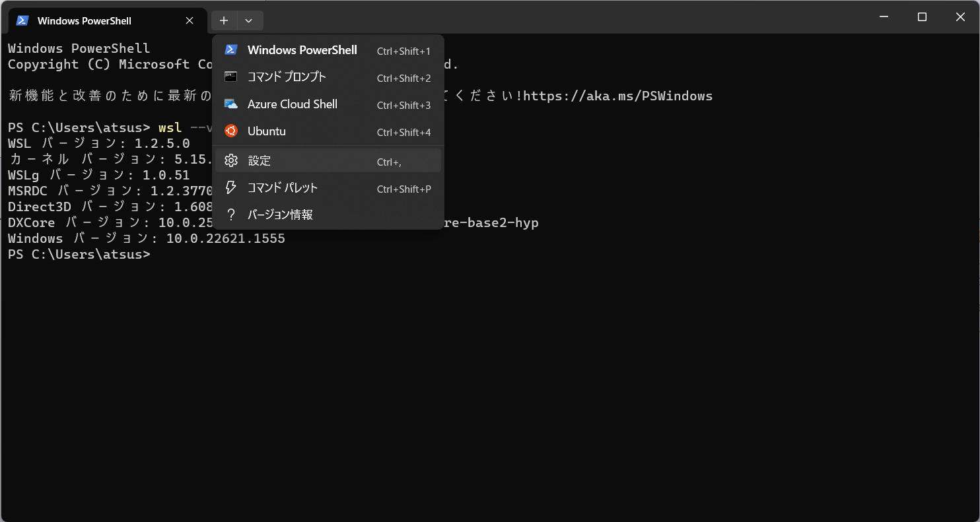
Task: Click the PowerShell icon in the dropdown menu
Action: (x=231, y=50)
